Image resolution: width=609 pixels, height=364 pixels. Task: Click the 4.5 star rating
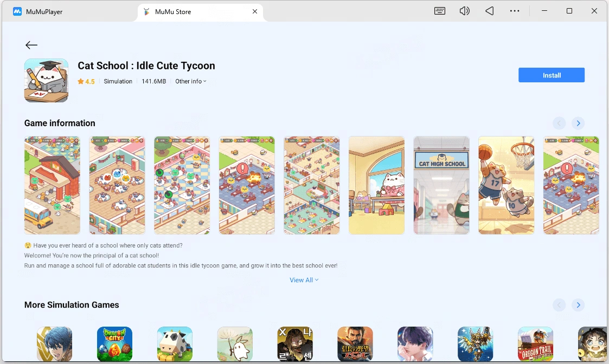(x=86, y=81)
